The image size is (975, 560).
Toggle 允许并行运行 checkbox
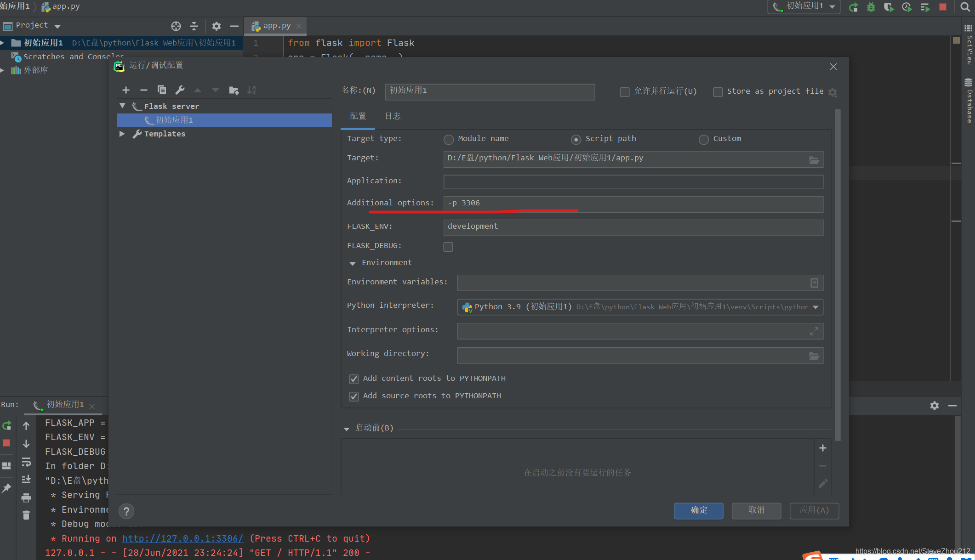tap(625, 92)
